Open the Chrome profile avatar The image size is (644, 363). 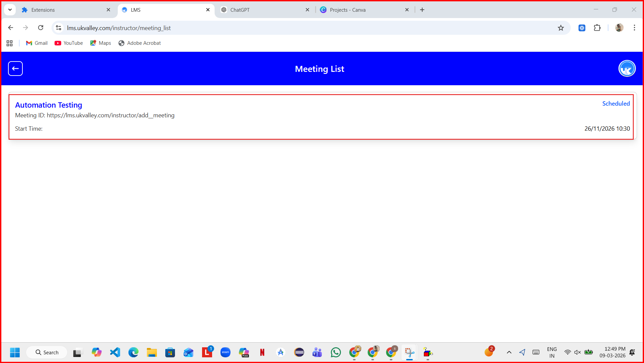pos(619,28)
